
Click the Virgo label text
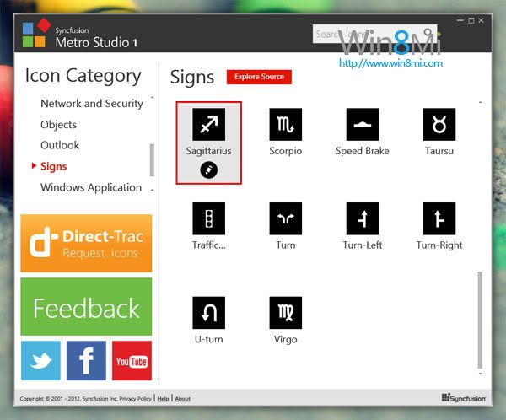(x=286, y=340)
